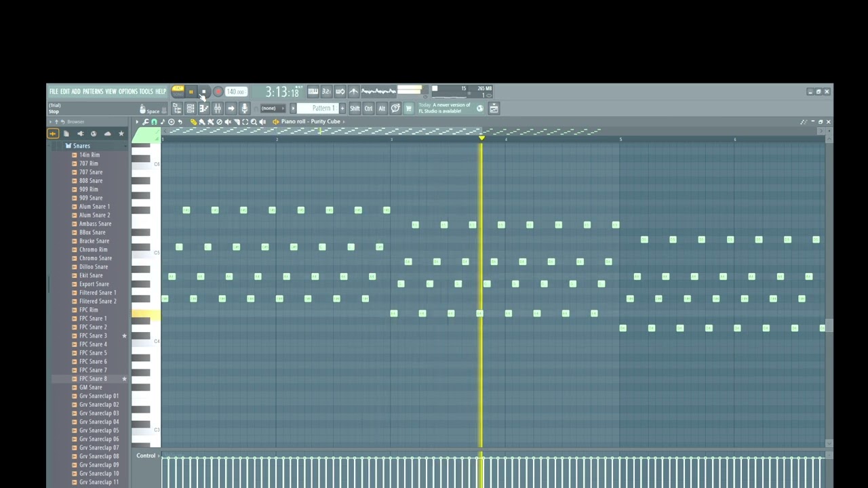The height and width of the screenshot is (488, 868).
Task: Open the wrench tools menu in piano roll
Action: tap(145, 122)
